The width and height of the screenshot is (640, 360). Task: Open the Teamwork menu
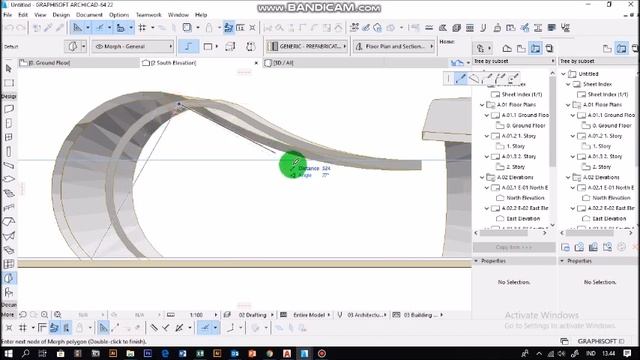[x=149, y=15]
